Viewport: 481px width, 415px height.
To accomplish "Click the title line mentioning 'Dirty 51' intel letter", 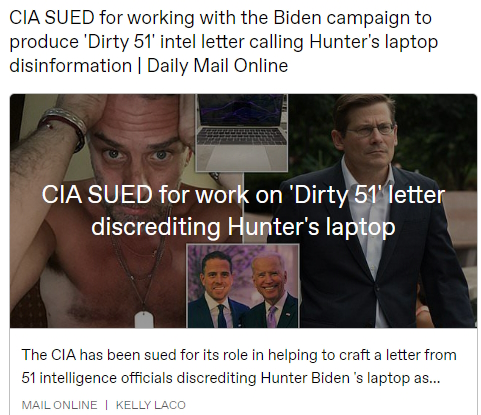I will tap(223, 42).
